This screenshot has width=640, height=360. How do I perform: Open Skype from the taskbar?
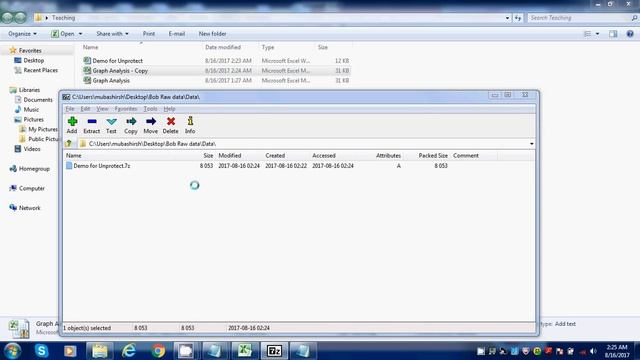click(42, 351)
